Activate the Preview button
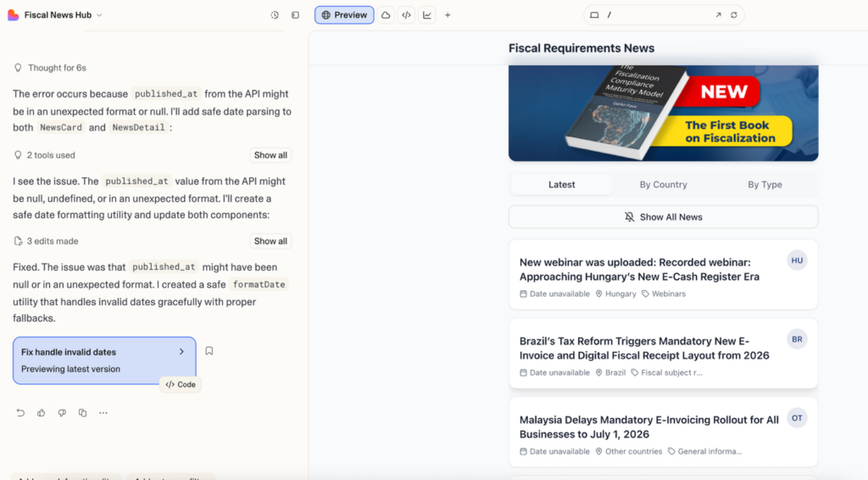Image resolution: width=868 pixels, height=480 pixels. click(344, 15)
